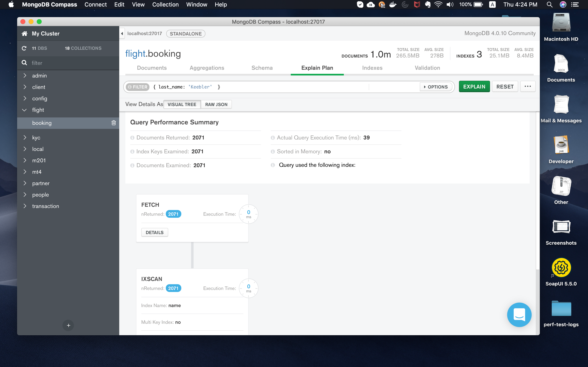Click the sidebar filter magnifier icon

click(24, 63)
